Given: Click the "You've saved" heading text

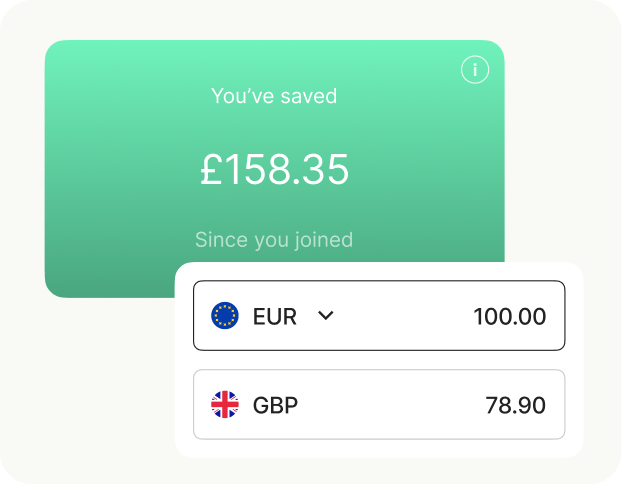Looking at the screenshot, I should point(274,97).
